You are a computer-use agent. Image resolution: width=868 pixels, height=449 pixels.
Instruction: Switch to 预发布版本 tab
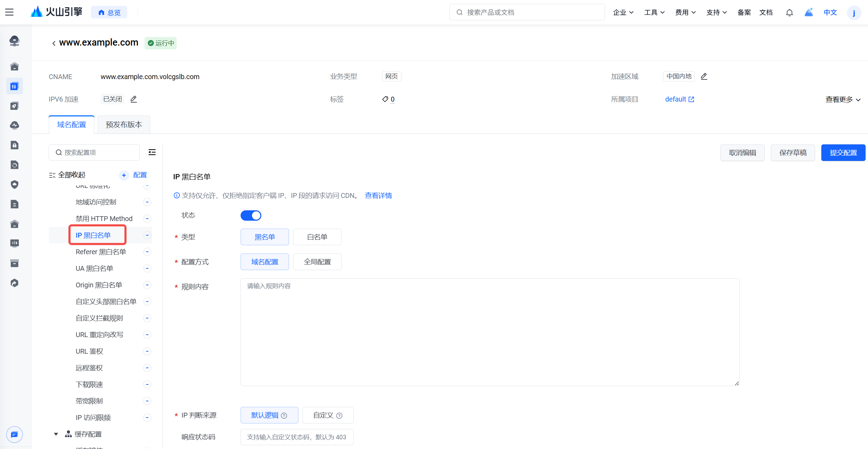pyautogui.click(x=124, y=125)
